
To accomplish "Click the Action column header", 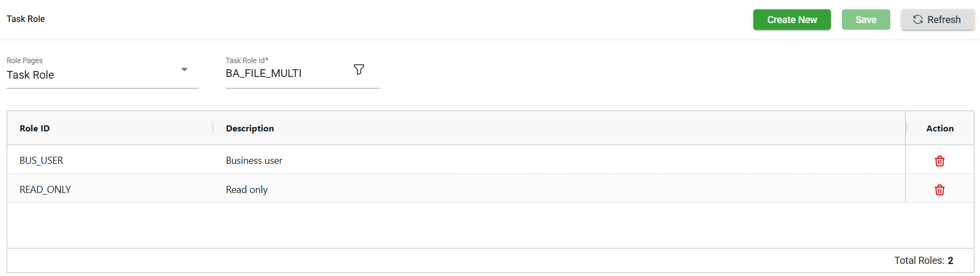I will click(939, 129).
